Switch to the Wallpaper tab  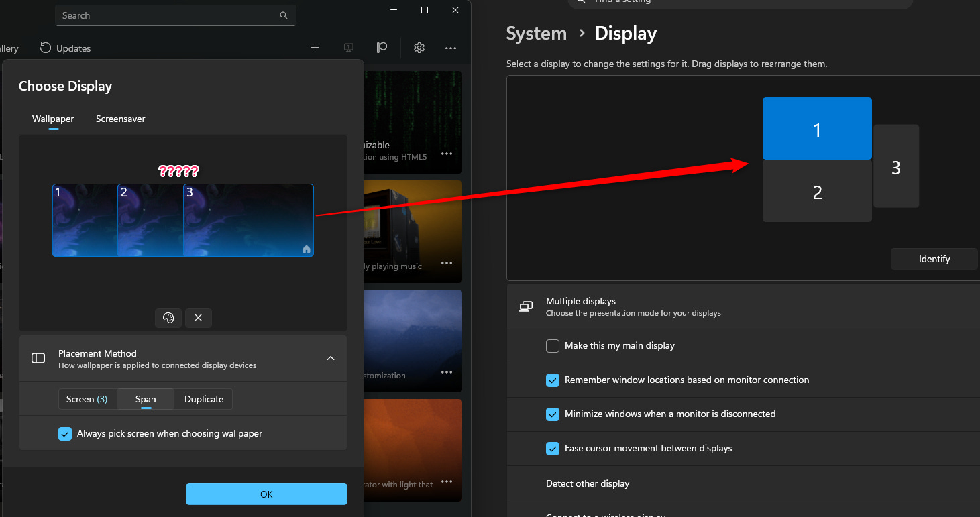[x=53, y=119]
